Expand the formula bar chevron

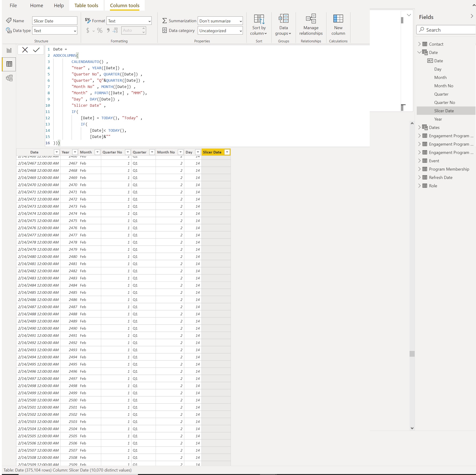(x=409, y=15)
